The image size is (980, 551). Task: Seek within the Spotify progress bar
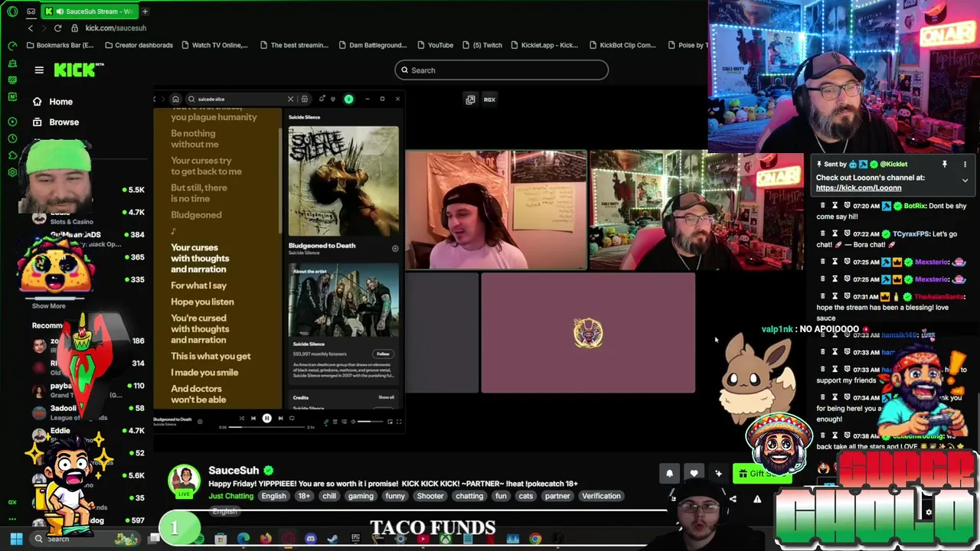[x=266, y=427]
